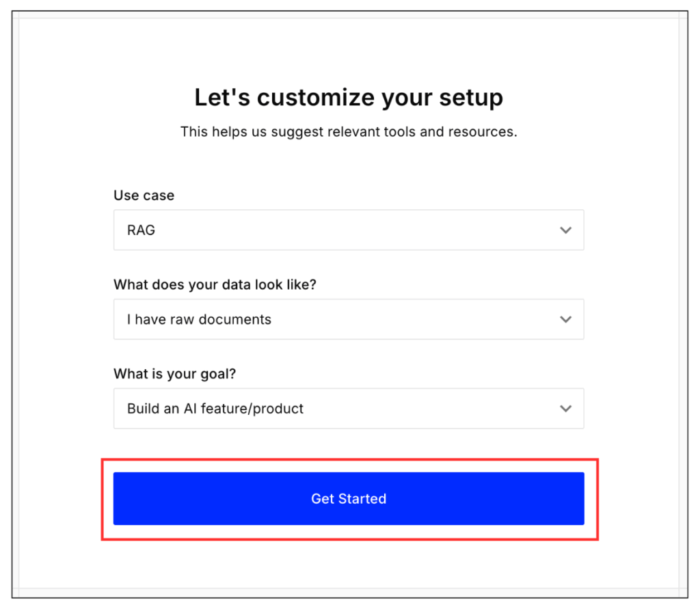
Task: Open the goal selection dropdown
Action: coord(349,409)
